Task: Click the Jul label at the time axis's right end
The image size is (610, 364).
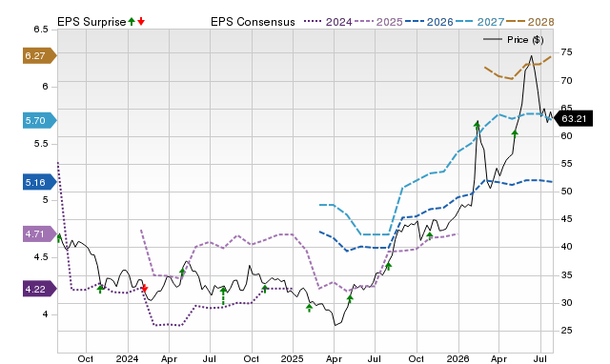Action: (540, 359)
